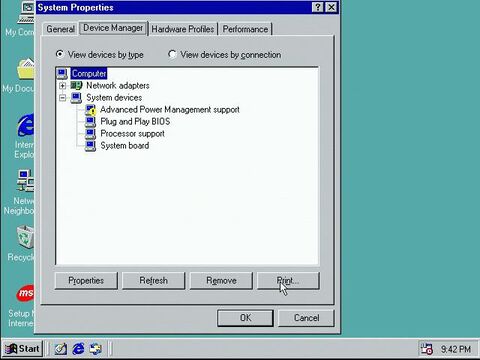This screenshot has width=480, height=360.
Task: Open the MSN Setup Internet desktop icon
Action: (26, 293)
